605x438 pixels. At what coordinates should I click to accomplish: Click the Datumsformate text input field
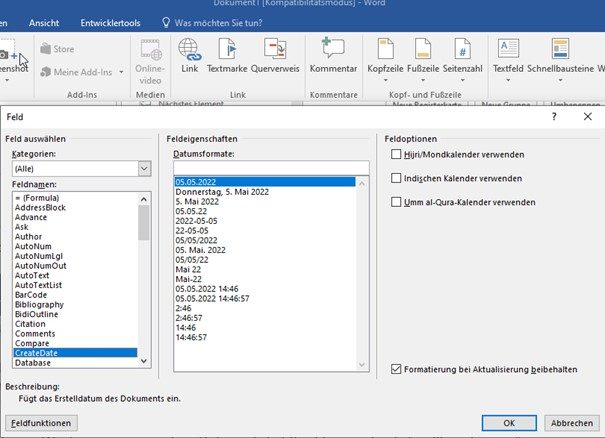[270, 168]
